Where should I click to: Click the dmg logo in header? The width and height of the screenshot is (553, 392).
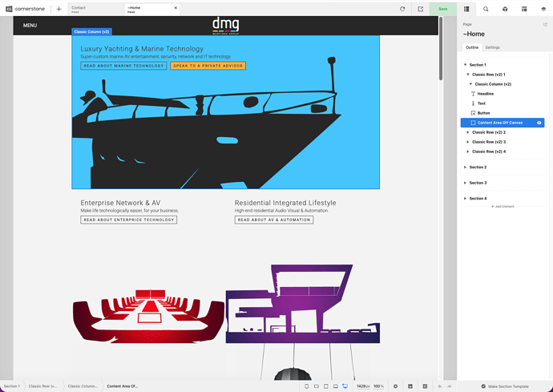226,26
